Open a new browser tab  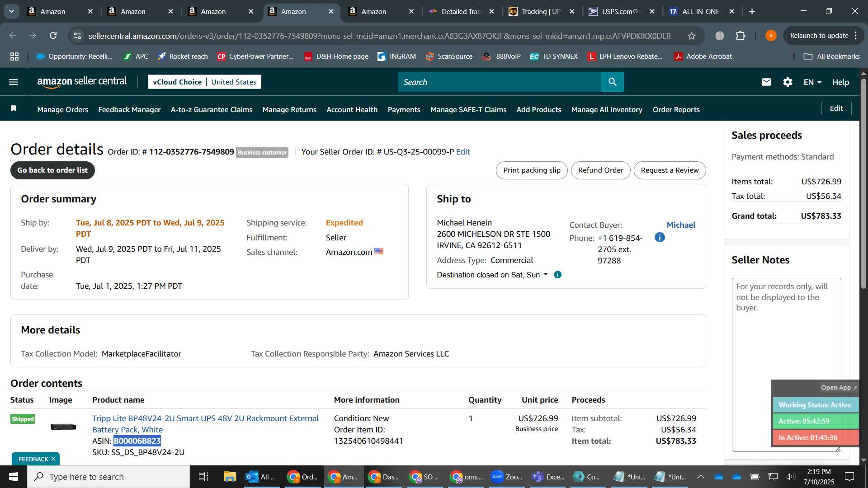tap(752, 11)
